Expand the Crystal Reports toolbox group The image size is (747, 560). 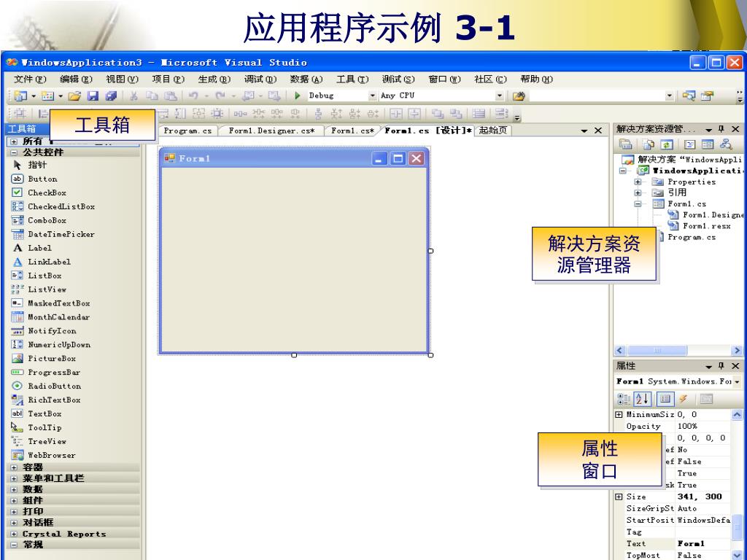pyautogui.click(x=14, y=534)
